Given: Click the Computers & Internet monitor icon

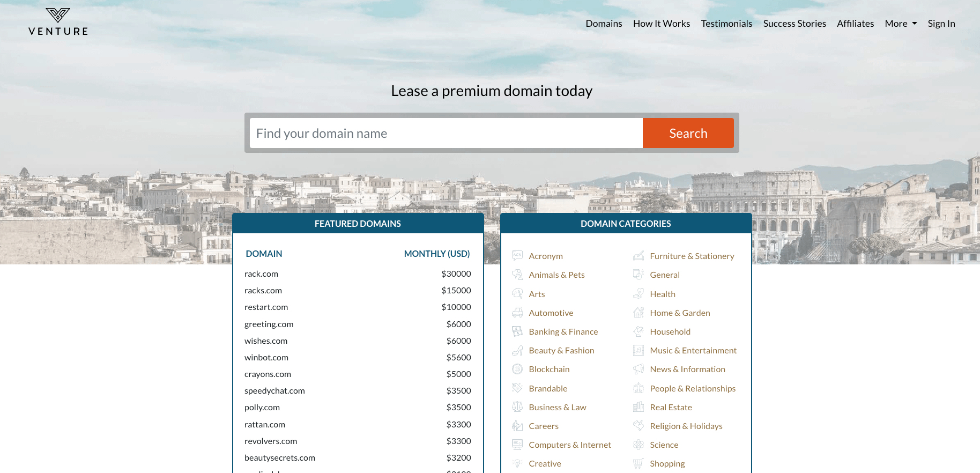Looking at the screenshot, I should 517,445.
